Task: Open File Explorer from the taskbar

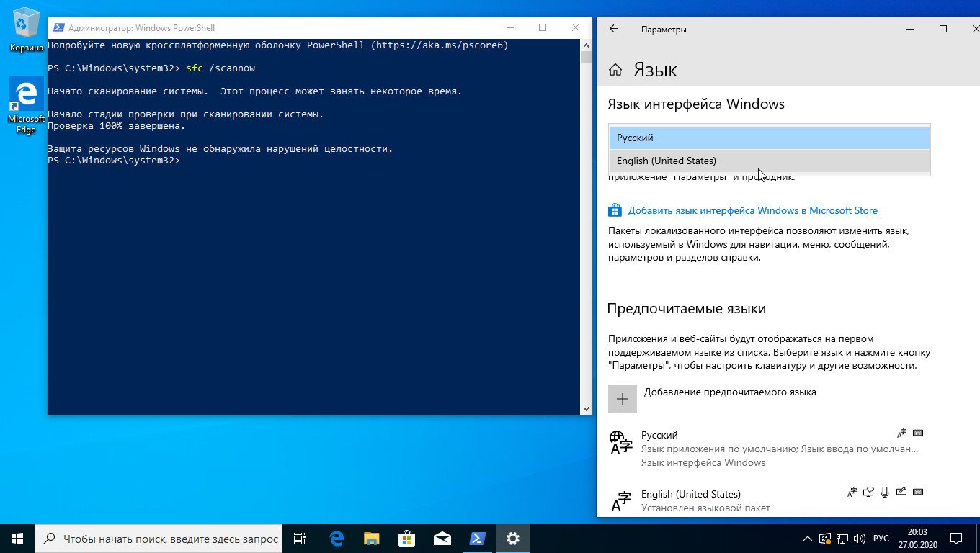Action: (372, 538)
